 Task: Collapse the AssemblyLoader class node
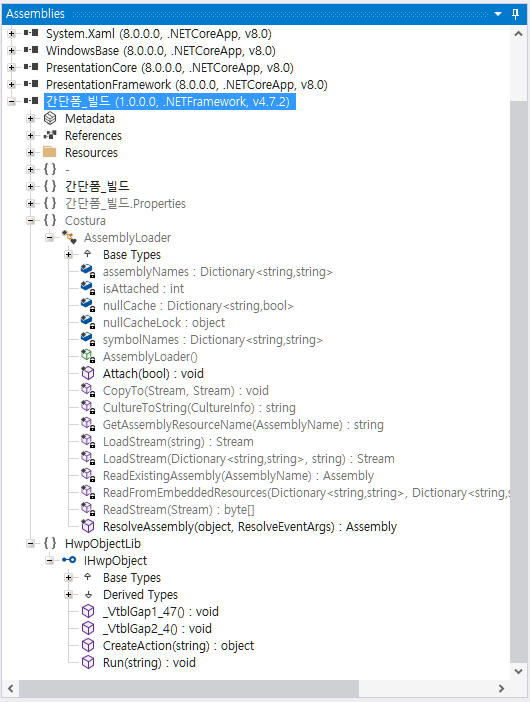pyautogui.click(x=50, y=237)
